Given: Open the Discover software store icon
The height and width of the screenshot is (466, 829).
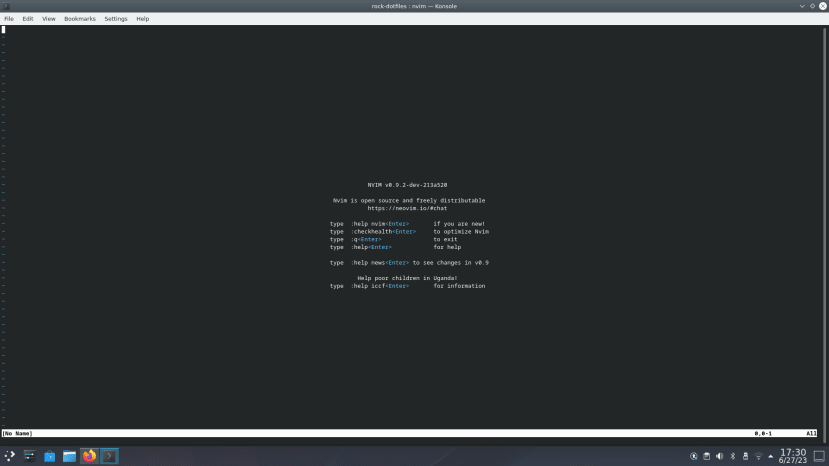Looking at the screenshot, I should point(50,456).
